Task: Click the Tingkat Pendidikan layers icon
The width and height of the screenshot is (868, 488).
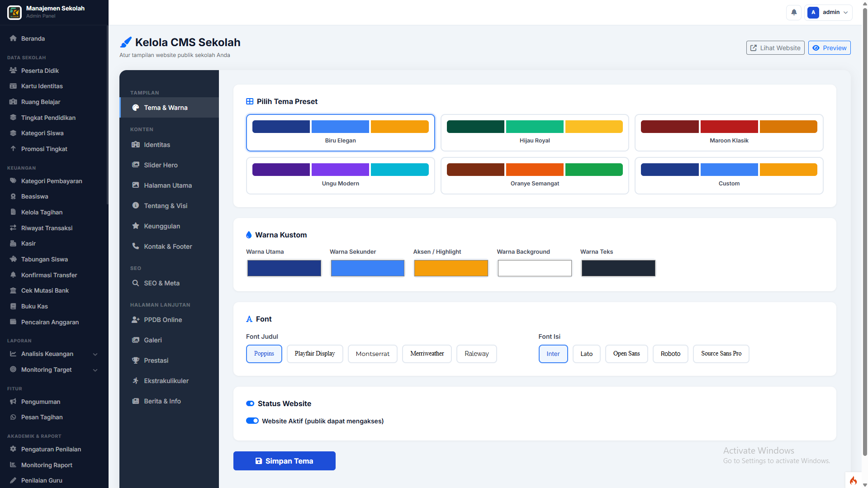Action: [x=13, y=118]
